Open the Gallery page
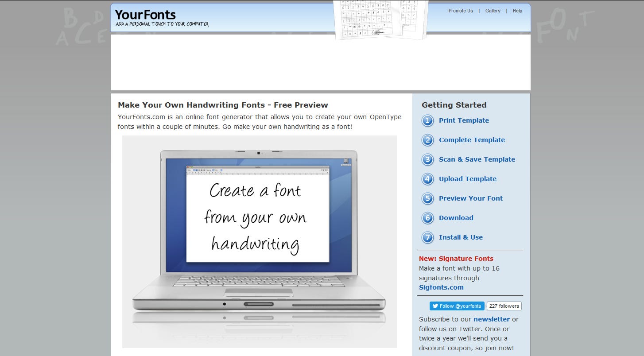Image resolution: width=644 pixels, height=356 pixels. (493, 11)
